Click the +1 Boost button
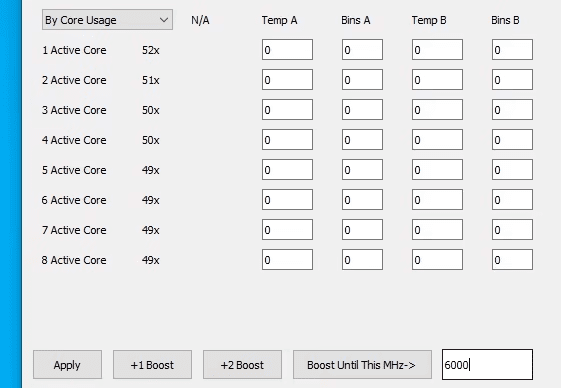This screenshot has height=388, width=561. tap(152, 364)
